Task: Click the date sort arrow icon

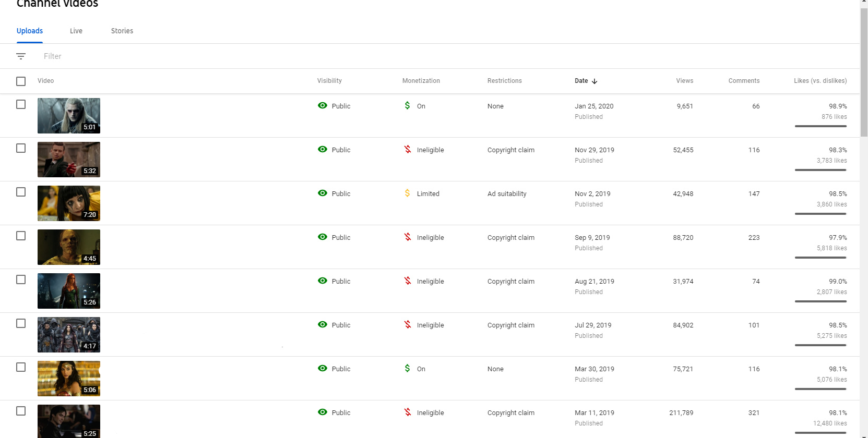Action: click(594, 81)
